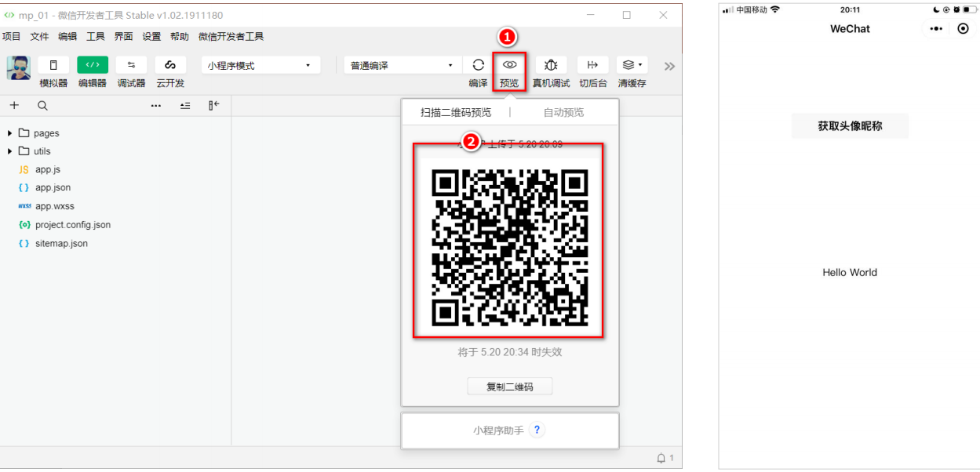Open Cloud Development (云开发)
The image size is (980, 472).
tap(169, 66)
